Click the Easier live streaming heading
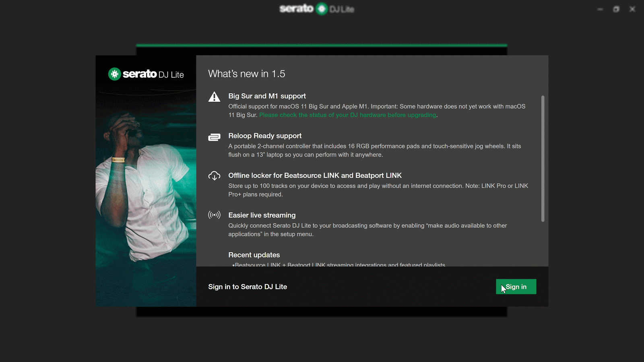Viewport: 644px width, 362px height. (262, 215)
